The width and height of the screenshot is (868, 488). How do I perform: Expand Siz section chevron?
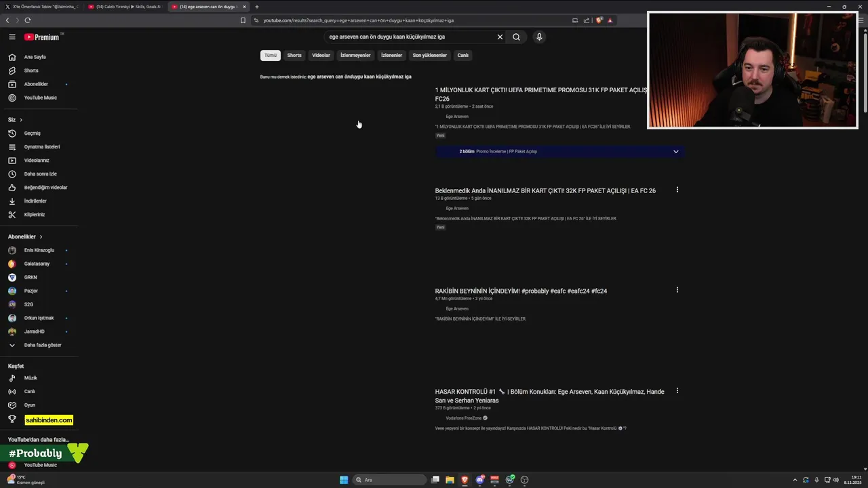pos(21,120)
